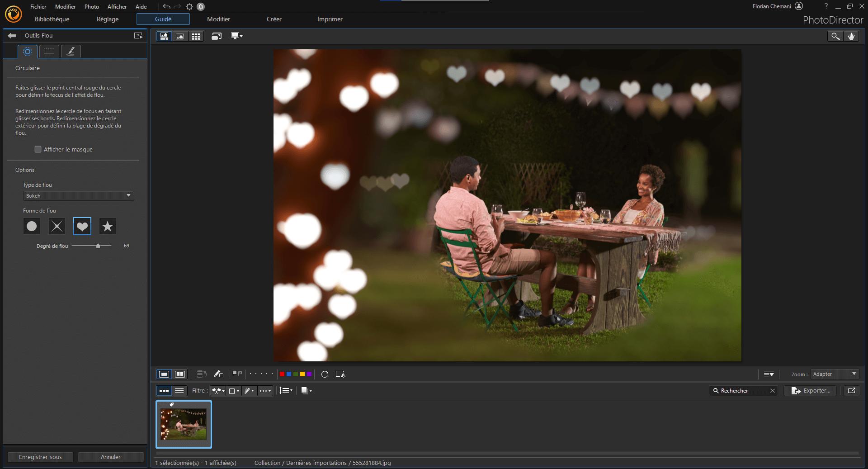Switch to grid thumbnail view
This screenshot has height=469, width=868.
196,36
